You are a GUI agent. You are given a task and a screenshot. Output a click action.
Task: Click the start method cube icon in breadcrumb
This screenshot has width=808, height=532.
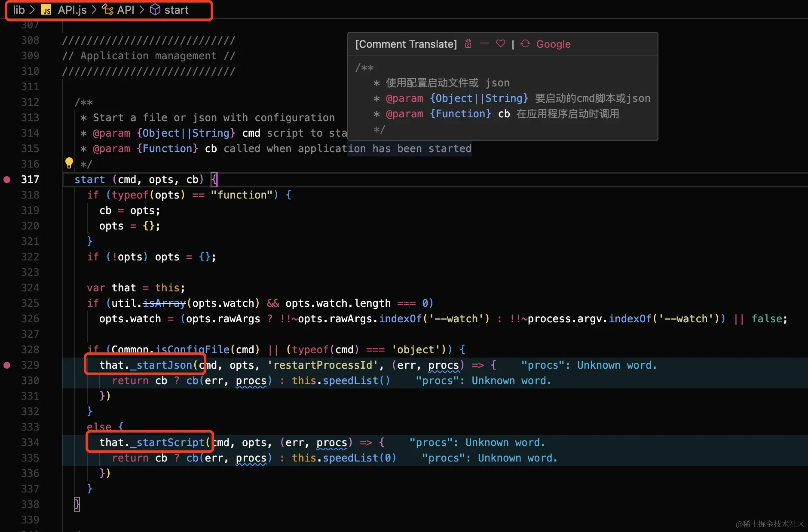[x=155, y=10]
